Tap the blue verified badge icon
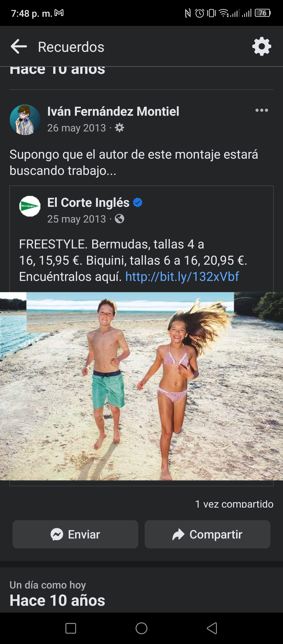283x644 pixels. (x=138, y=202)
